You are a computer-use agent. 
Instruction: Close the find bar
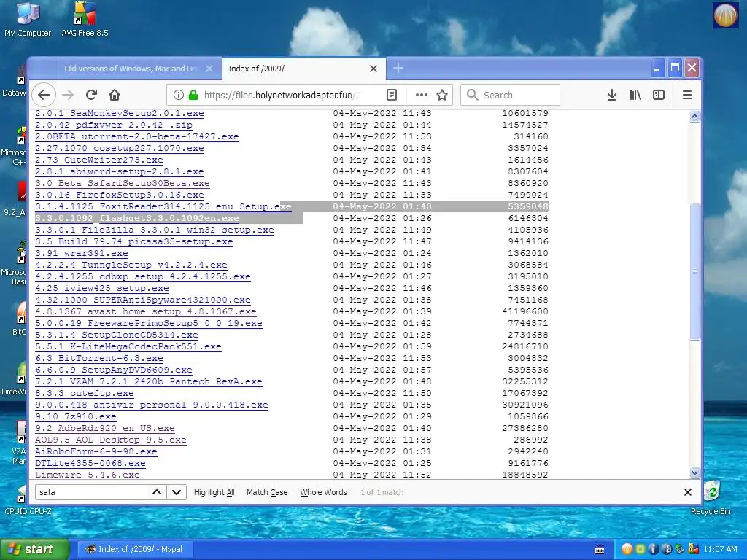click(688, 492)
